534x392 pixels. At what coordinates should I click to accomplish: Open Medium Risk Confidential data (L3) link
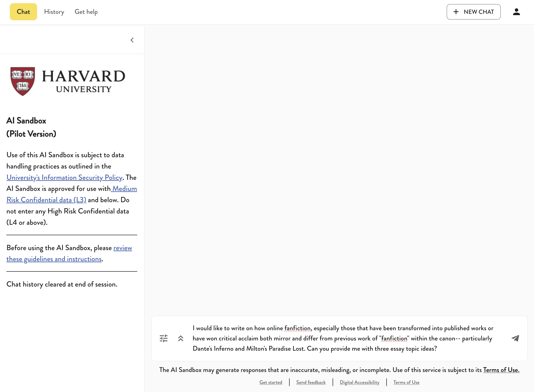tap(46, 200)
